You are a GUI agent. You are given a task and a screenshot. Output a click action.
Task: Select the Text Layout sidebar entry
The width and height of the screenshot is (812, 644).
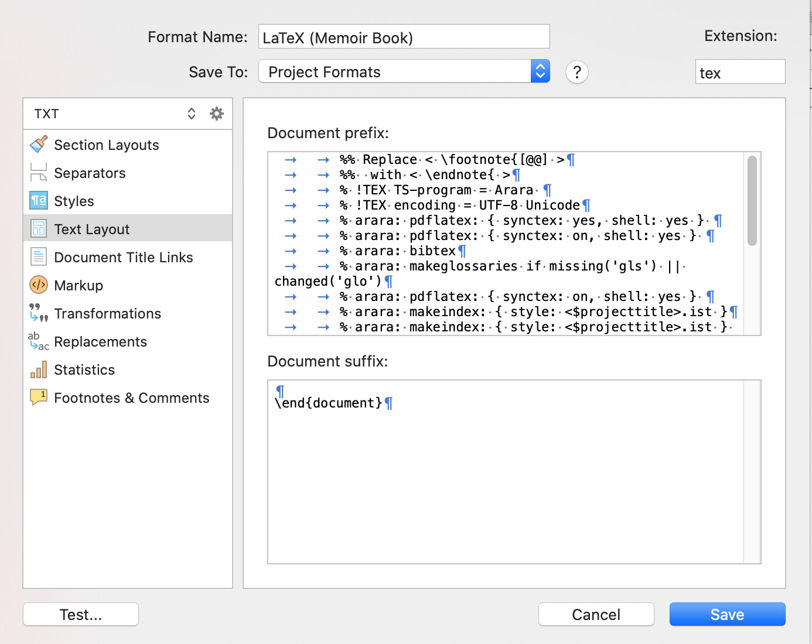[91, 228]
